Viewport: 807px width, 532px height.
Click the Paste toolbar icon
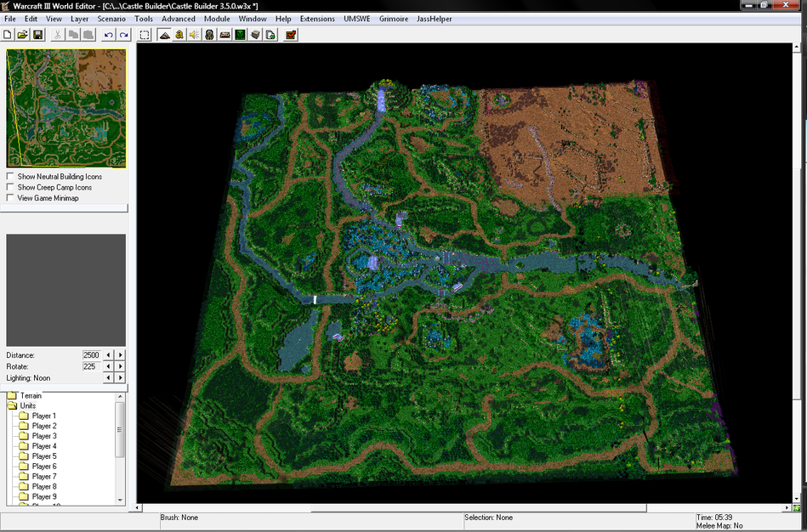[88, 35]
